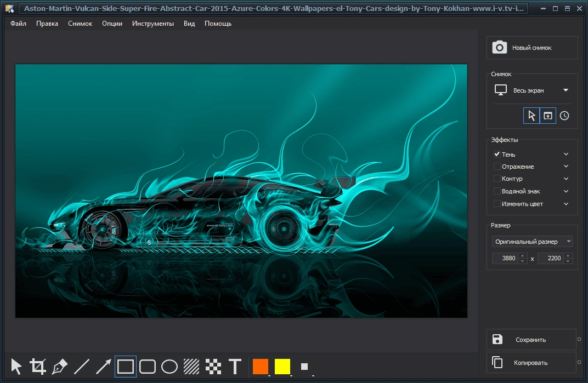Select the Crop tool

(38, 367)
